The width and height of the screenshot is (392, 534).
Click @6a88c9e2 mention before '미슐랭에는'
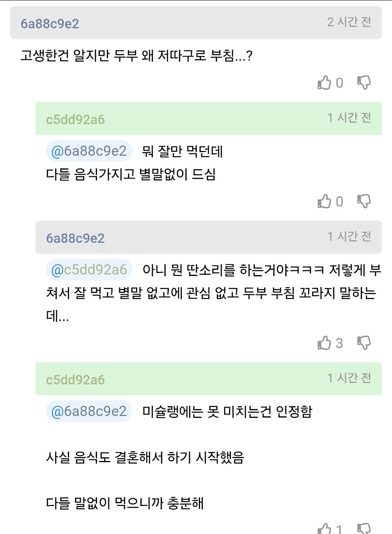pos(89,411)
